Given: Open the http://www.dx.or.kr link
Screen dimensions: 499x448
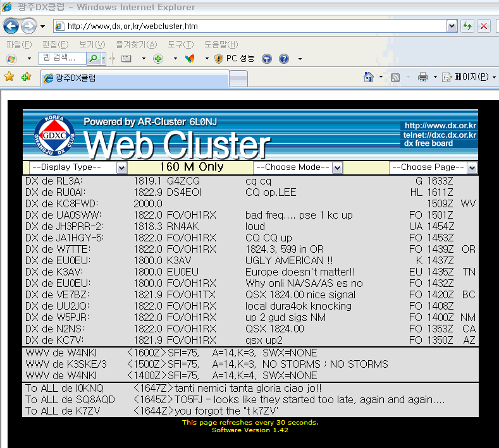Looking at the screenshot, I should coord(440,126).
